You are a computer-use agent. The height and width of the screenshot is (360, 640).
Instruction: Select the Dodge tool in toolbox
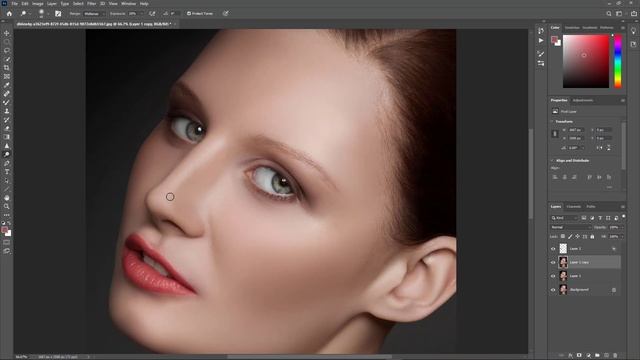pyautogui.click(x=7, y=154)
